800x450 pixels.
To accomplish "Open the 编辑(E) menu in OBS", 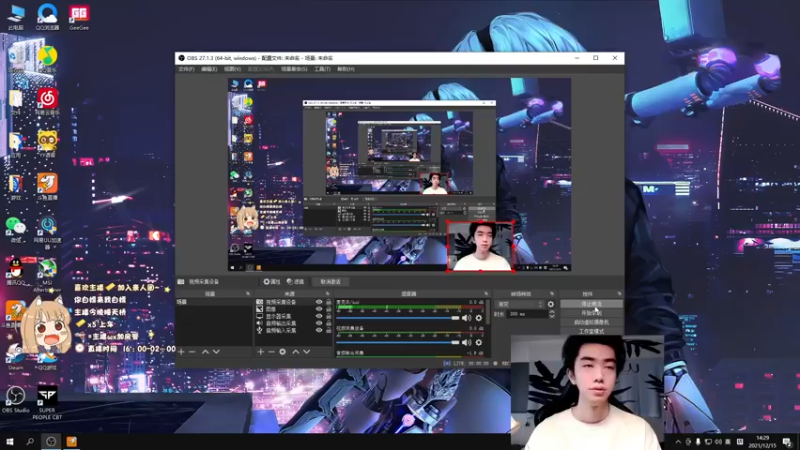I will pos(209,69).
